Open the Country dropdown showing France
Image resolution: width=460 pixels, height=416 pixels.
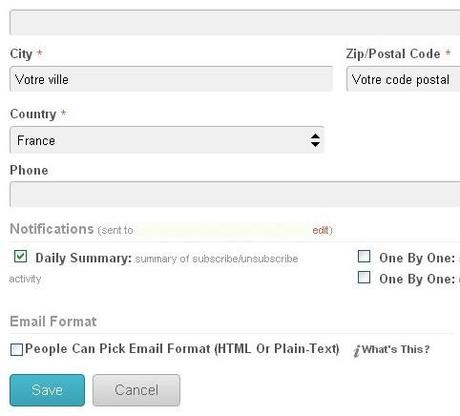point(167,140)
